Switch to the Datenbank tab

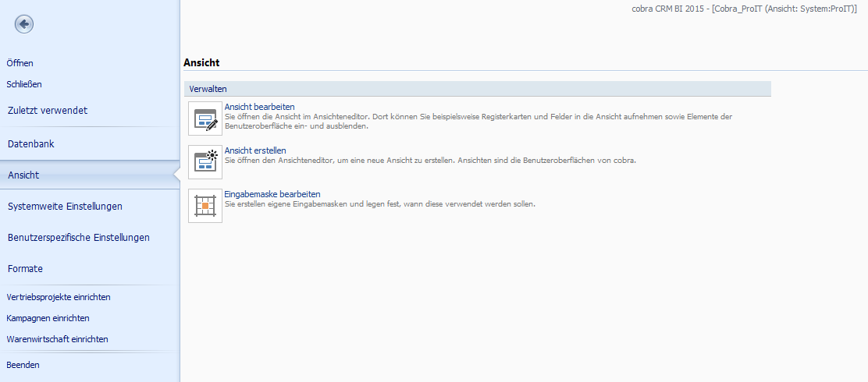[31, 144]
